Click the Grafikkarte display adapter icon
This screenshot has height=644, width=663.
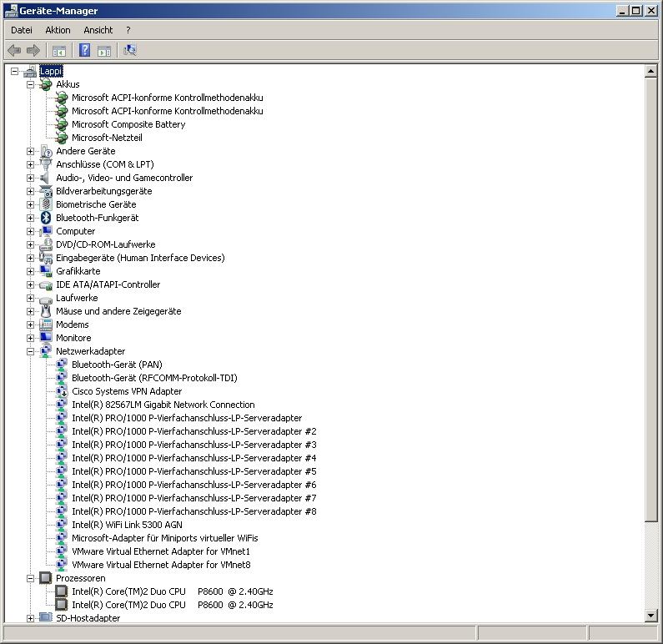(46, 271)
